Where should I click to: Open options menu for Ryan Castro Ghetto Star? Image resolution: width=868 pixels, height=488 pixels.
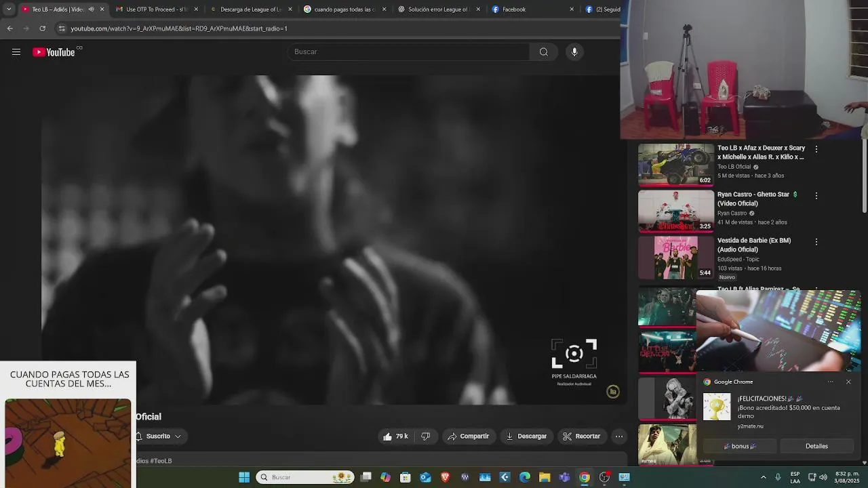tap(816, 195)
